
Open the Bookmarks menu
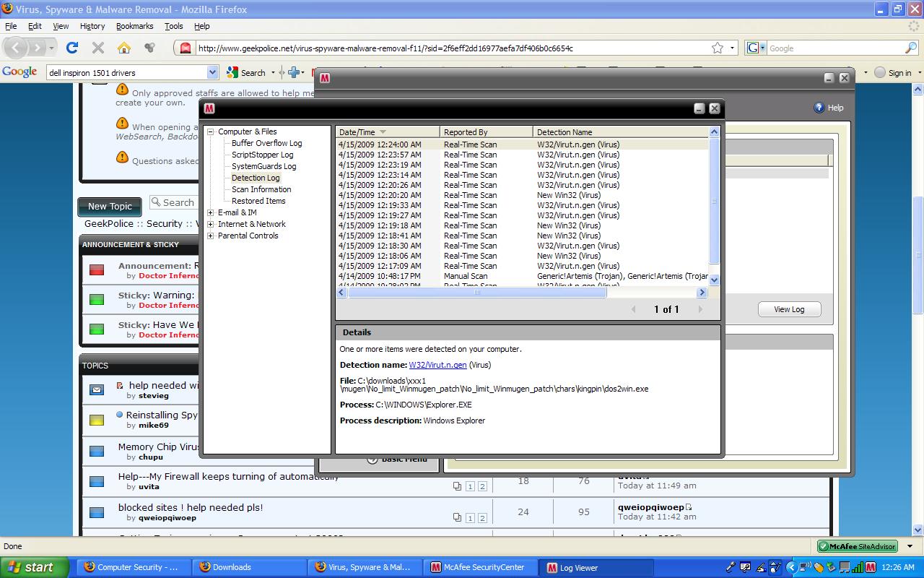pyautogui.click(x=134, y=26)
